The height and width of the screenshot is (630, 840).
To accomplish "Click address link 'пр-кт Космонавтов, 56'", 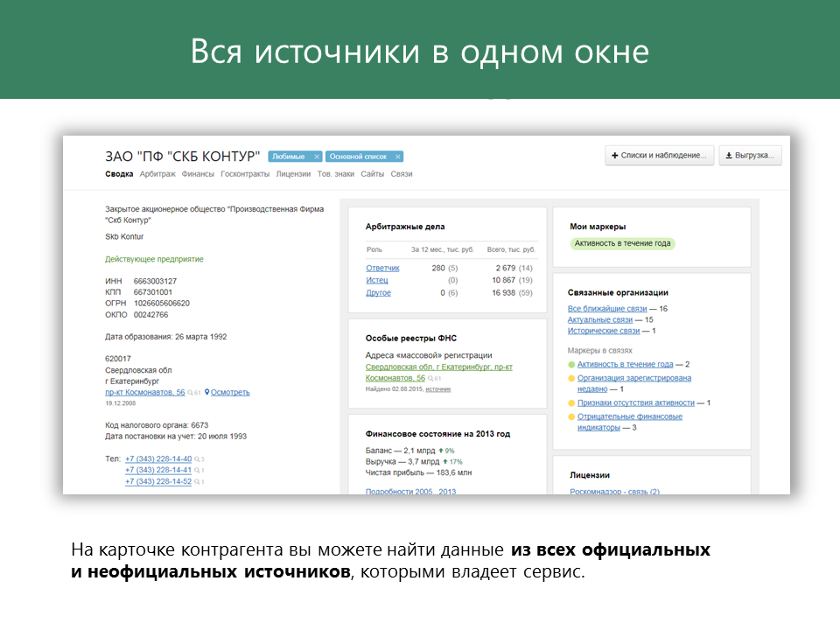I will [144, 392].
